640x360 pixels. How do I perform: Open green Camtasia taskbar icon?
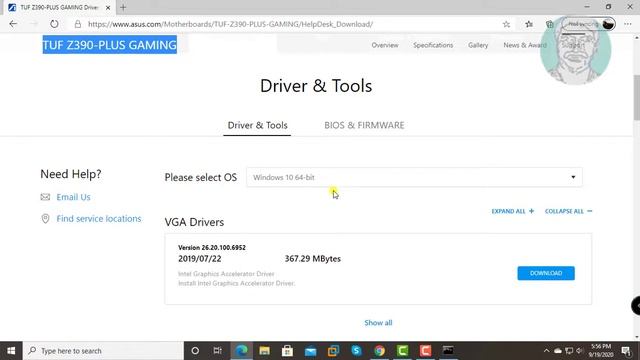point(402,351)
